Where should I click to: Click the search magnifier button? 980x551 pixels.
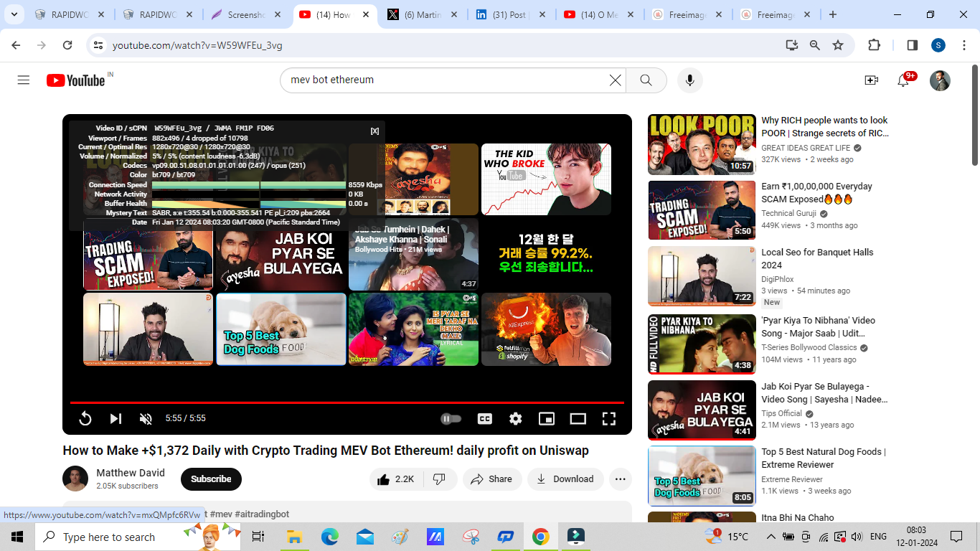point(646,80)
